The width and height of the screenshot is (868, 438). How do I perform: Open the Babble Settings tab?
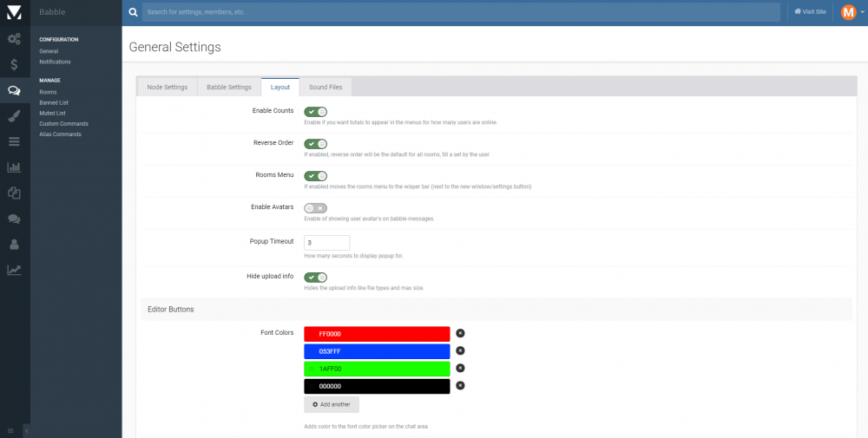click(229, 88)
